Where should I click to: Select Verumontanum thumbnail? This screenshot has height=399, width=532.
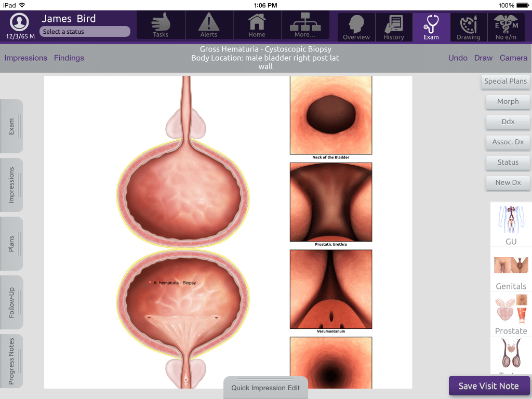(331, 289)
